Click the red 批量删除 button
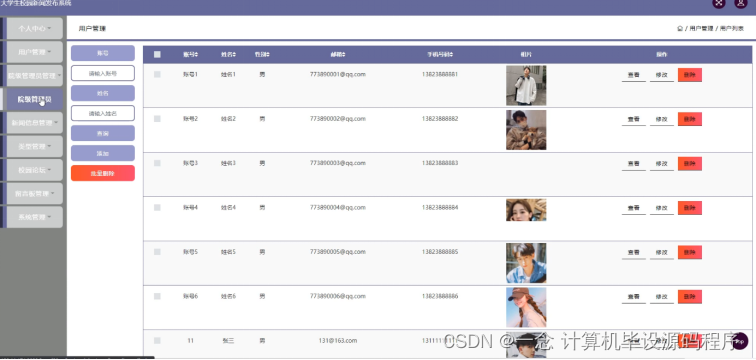 click(x=103, y=173)
